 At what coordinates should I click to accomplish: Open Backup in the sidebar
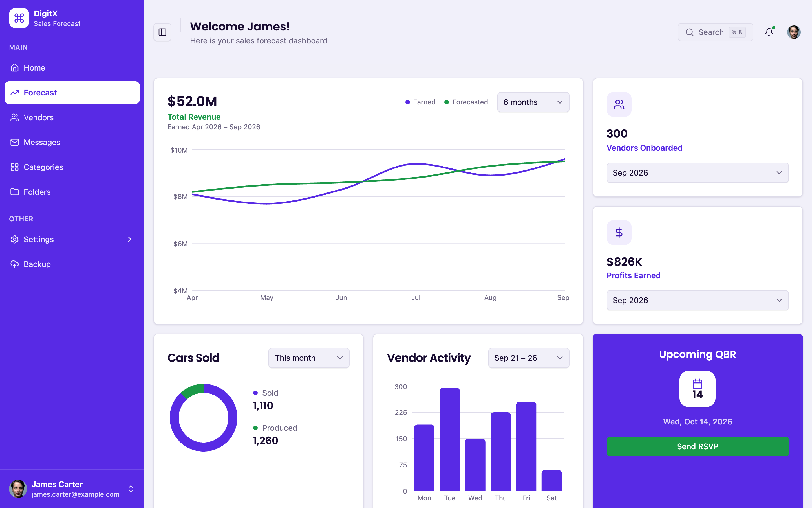tap(72, 264)
